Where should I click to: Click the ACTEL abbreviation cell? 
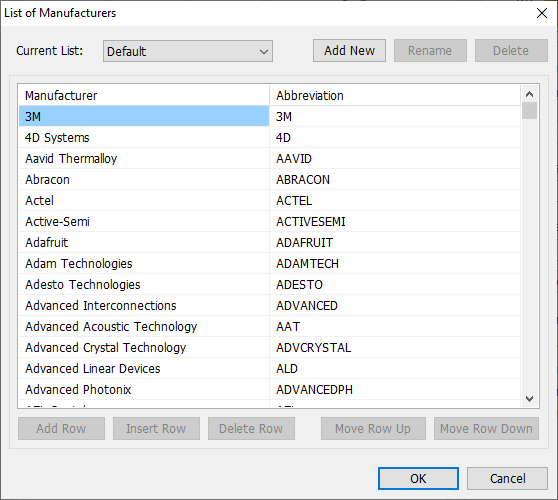(x=395, y=200)
